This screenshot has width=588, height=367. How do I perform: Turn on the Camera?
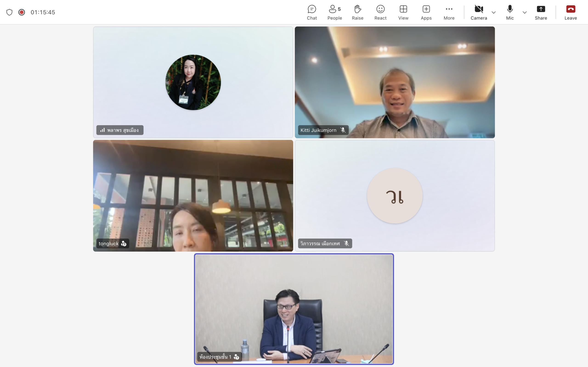point(479,12)
